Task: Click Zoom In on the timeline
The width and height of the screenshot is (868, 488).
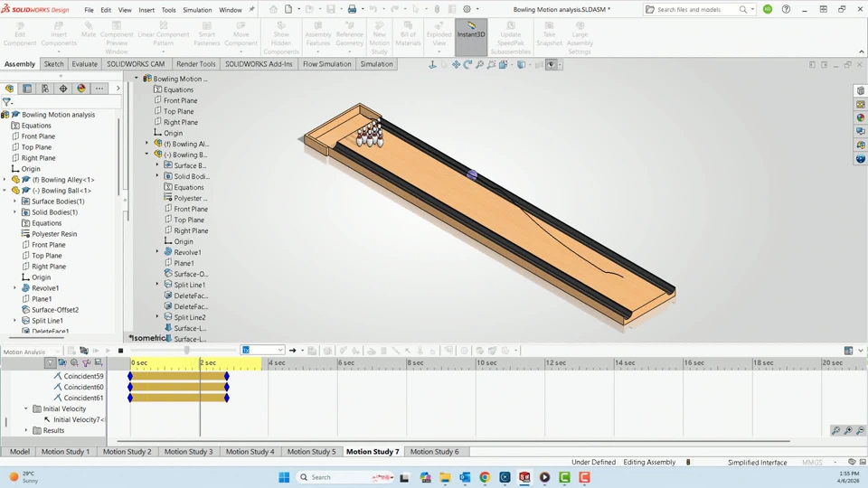Action: [x=848, y=430]
